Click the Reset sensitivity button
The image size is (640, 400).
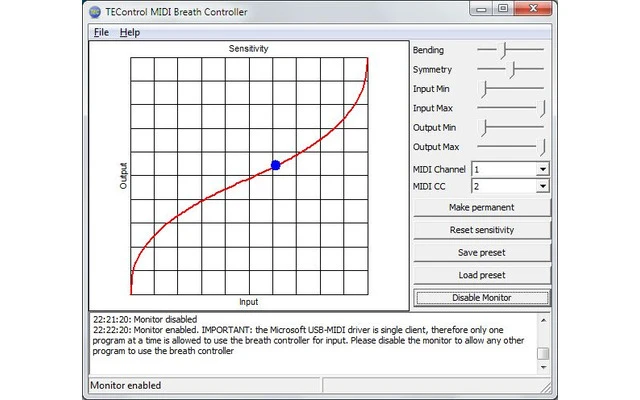click(x=482, y=230)
